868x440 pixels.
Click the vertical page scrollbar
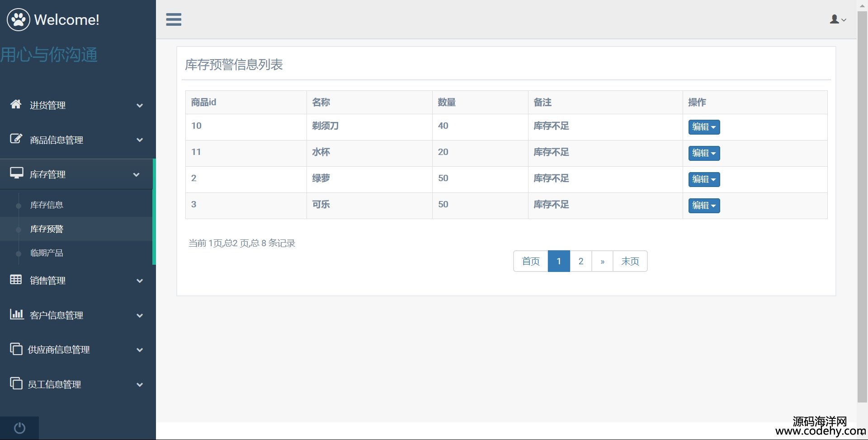tap(862, 203)
